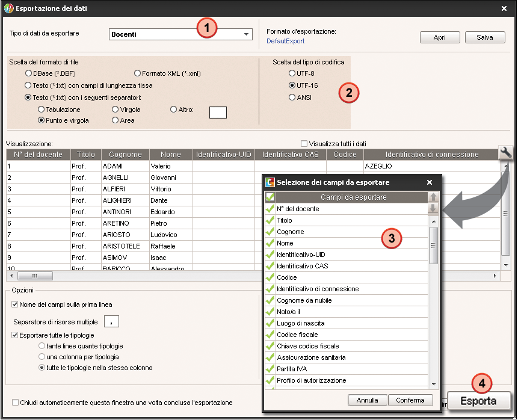Select the Altro separator option

(173, 110)
